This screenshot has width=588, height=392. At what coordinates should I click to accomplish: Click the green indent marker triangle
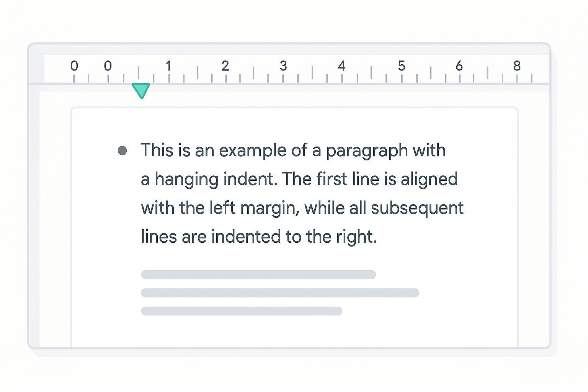140,90
